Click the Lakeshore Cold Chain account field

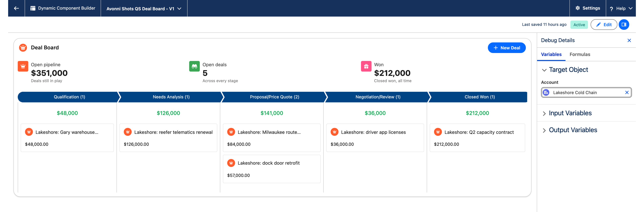[586, 92]
